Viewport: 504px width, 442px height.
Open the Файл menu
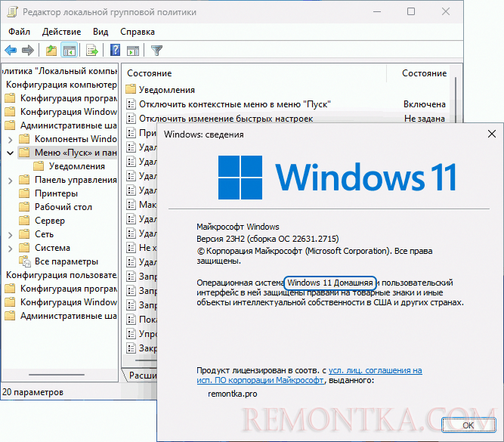(20, 32)
